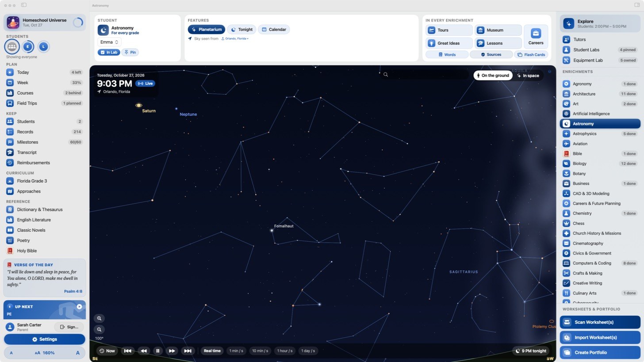
Task: Click the Saturn planet icon in sky
Action: point(138,105)
